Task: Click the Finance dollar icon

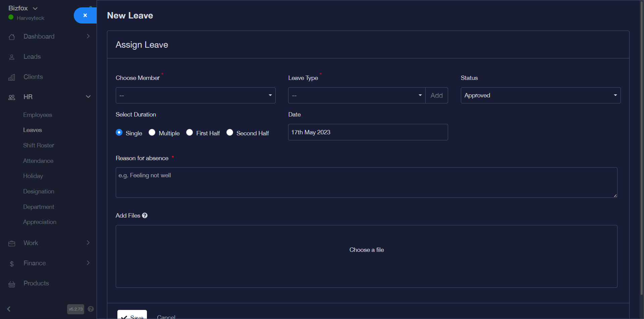Action: 12,264
